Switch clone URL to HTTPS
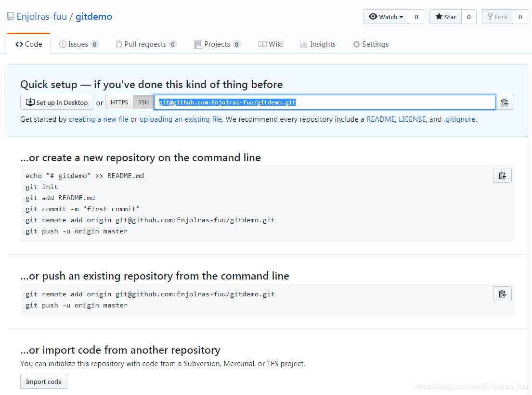The width and height of the screenshot is (532, 395). (x=119, y=102)
